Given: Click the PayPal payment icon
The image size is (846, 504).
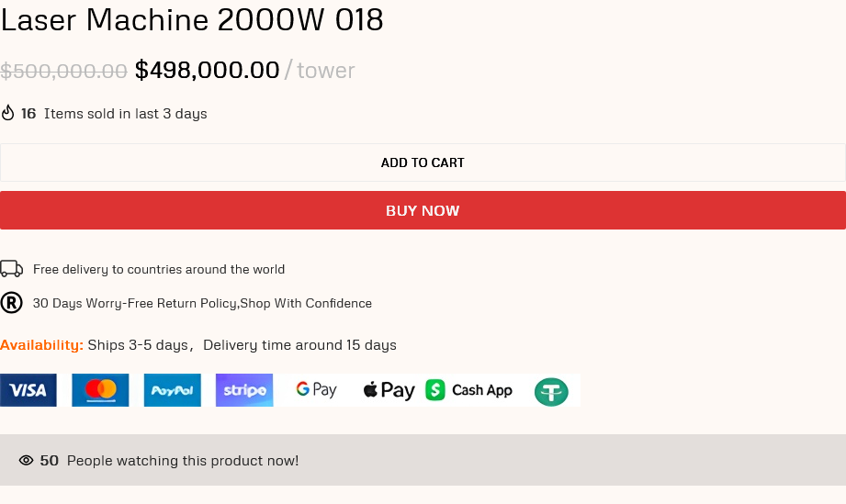Looking at the screenshot, I should click(x=173, y=390).
